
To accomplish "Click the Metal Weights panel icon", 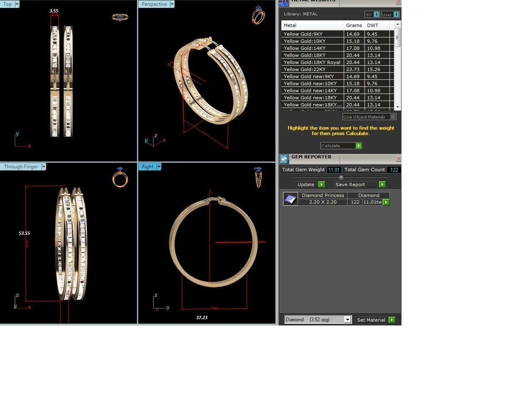I will (x=284, y=3).
